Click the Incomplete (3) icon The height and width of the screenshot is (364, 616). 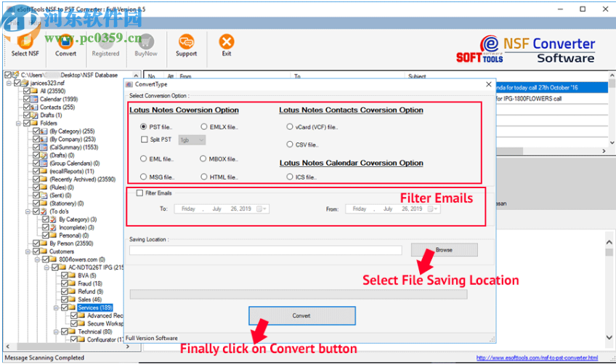coord(54,227)
